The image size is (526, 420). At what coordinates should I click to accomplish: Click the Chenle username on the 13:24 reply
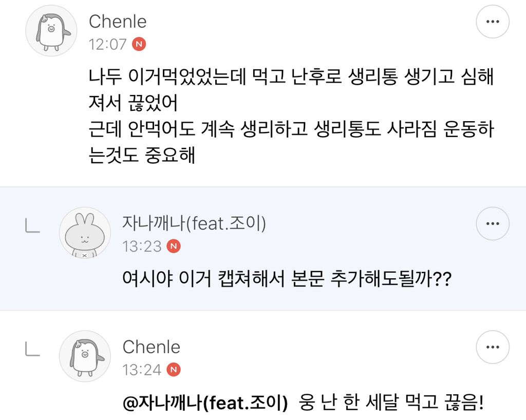pos(151,347)
